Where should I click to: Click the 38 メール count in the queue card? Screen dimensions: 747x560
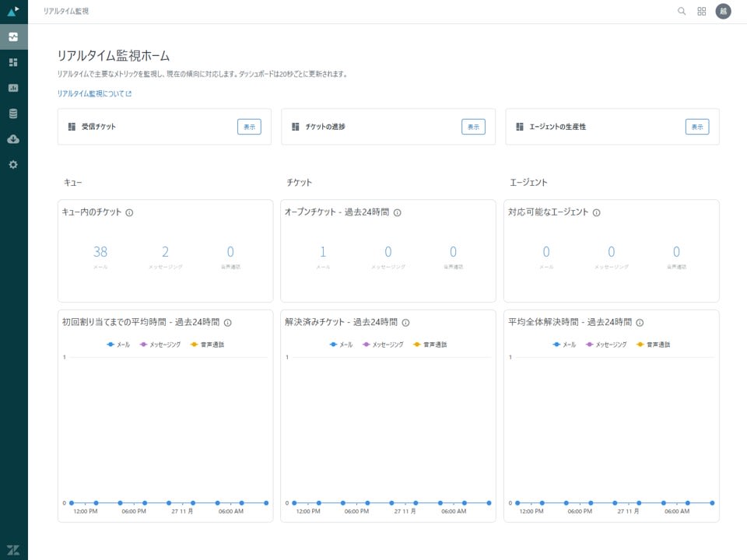point(100,252)
